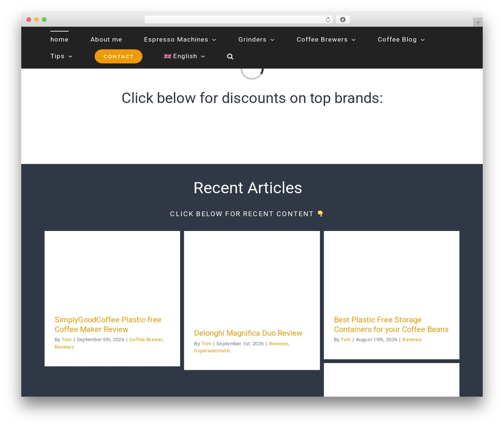Open the English language selector chevron
This screenshot has height=427, width=504.
click(x=203, y=56)
